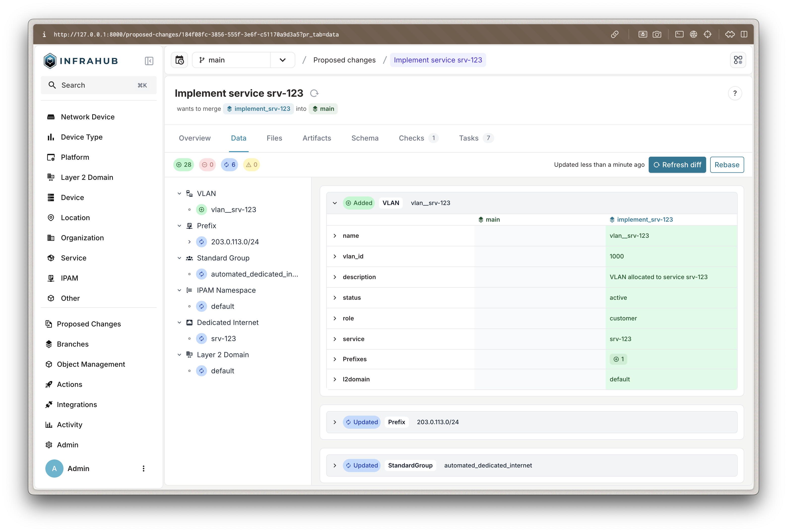
Task: Toggle the removed items filter badge
Action: coord(207,164)
